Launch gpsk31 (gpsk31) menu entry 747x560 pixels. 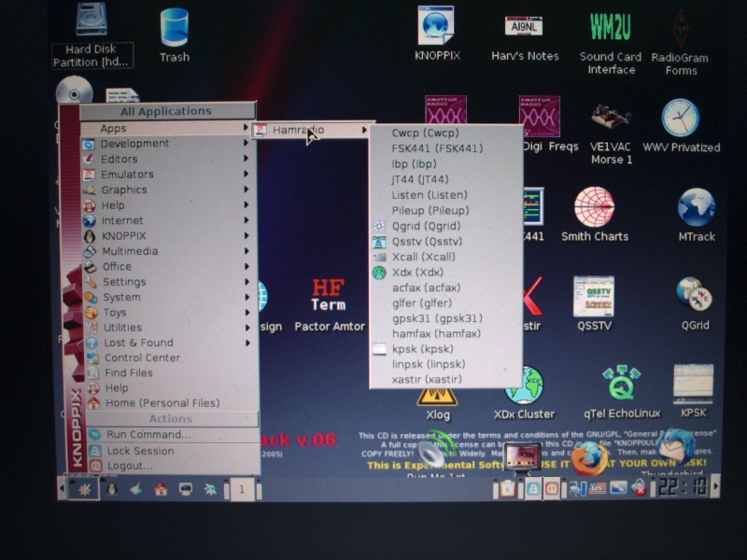[446, 318]
